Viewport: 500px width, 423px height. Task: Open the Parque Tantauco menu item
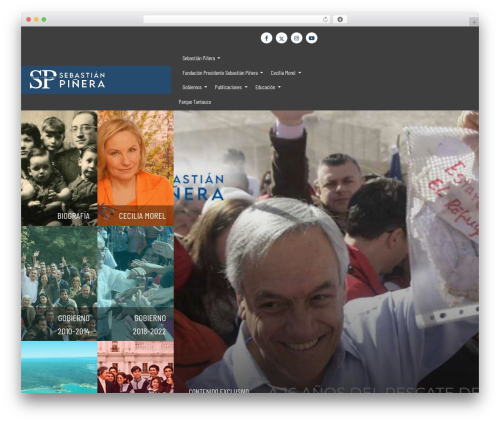click(x=195, y=102)
